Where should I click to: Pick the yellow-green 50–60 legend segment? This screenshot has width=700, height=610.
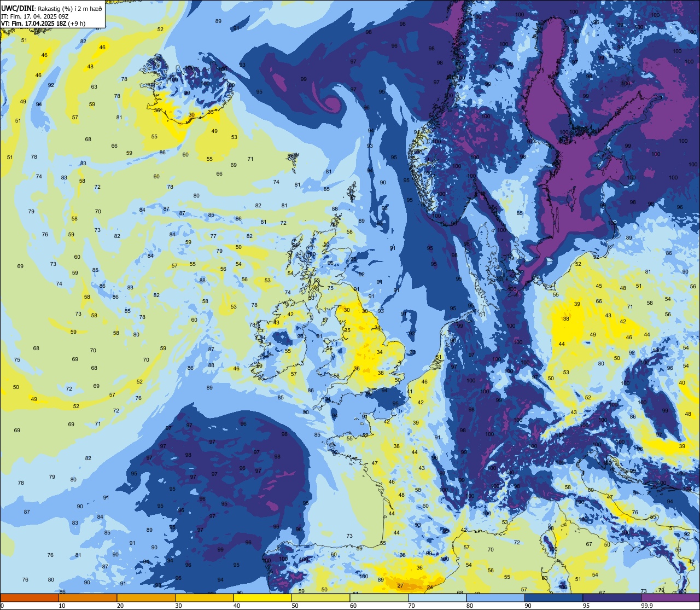(x=320, y=597)
